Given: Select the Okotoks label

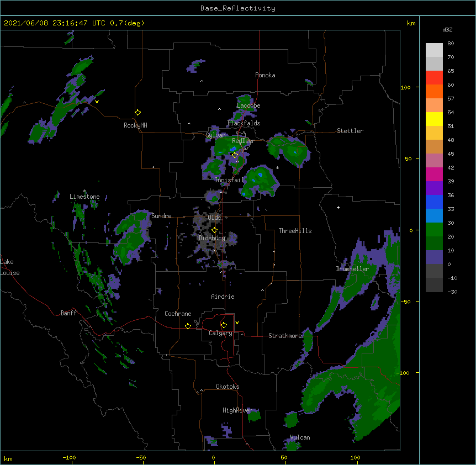Looking at the screenshot, I should pos(228,387).
